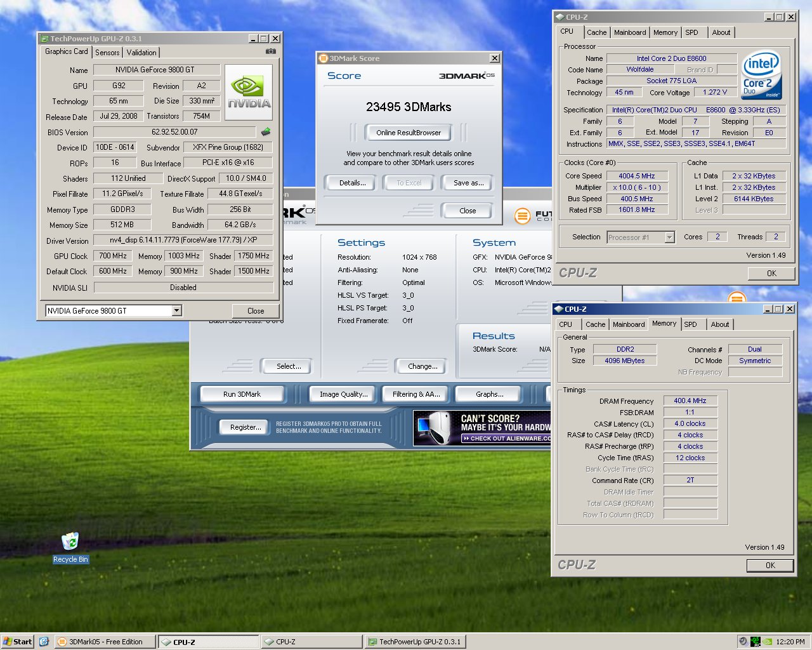The height and width of the screenshot is (650, 812).
Task: Click the Internet Explorer quick launch icon
Action: click(44, 642)
